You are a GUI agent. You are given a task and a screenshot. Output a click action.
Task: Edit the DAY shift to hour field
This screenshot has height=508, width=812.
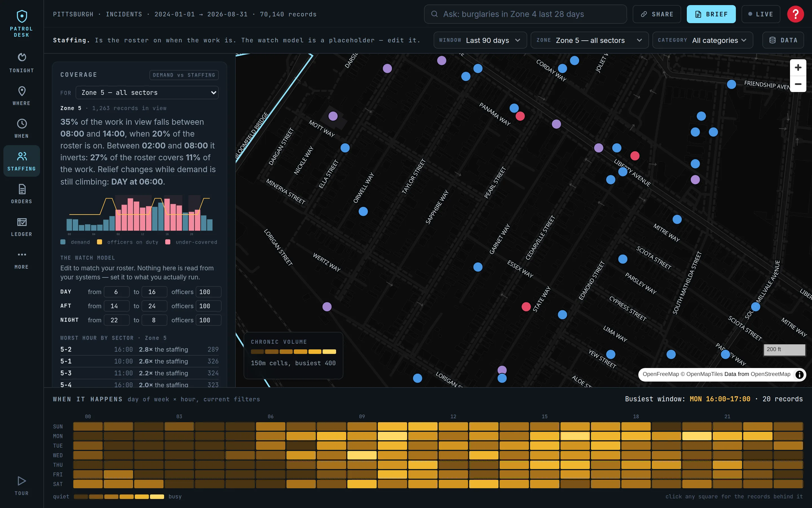click(x=154, y=292)
